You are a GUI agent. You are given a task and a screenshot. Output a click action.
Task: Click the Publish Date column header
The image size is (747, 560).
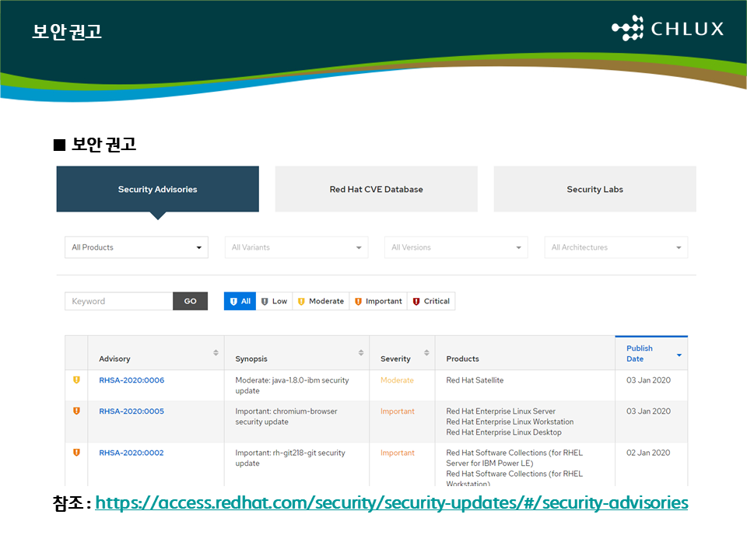click(x=651, y=353)
